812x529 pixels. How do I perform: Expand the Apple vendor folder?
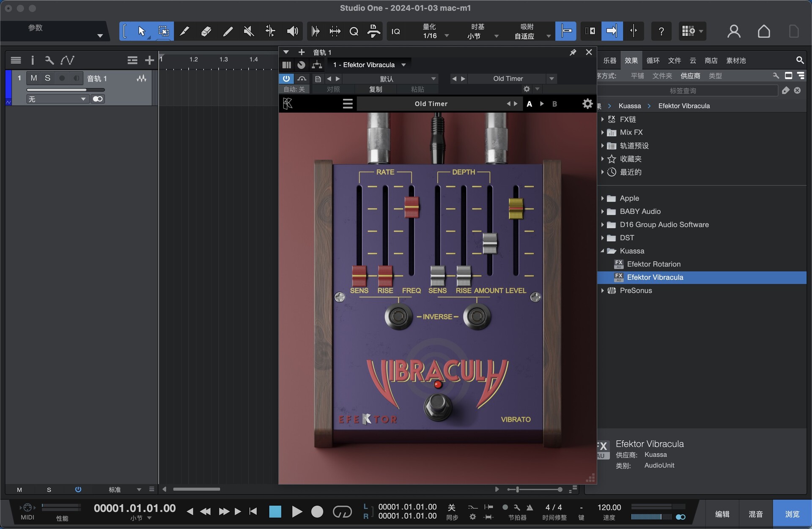[602, 198]
